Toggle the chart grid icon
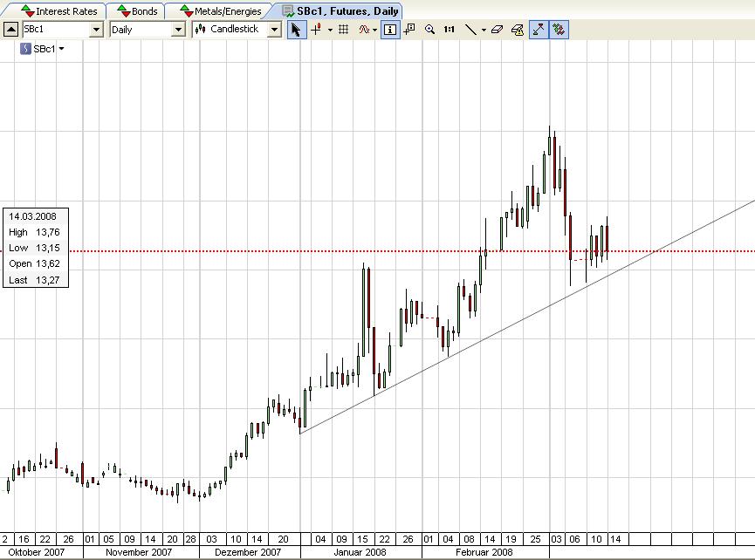This screenshot has width=755, height=560. coord(343,30)
